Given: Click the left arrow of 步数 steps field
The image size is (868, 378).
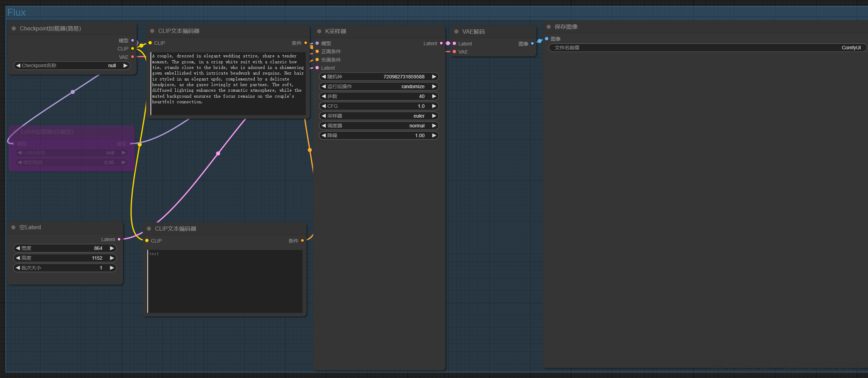Looking at the screenshot, I should (324, 96).
